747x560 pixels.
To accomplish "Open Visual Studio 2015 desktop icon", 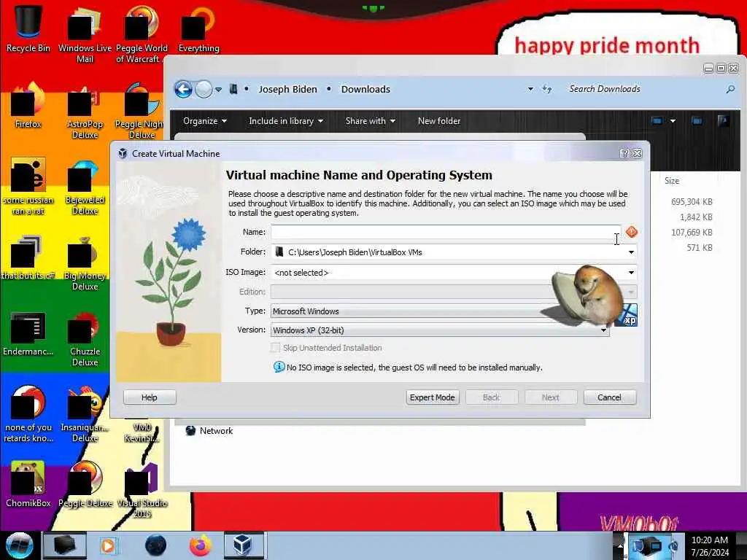I will click(x=142, y=489).
